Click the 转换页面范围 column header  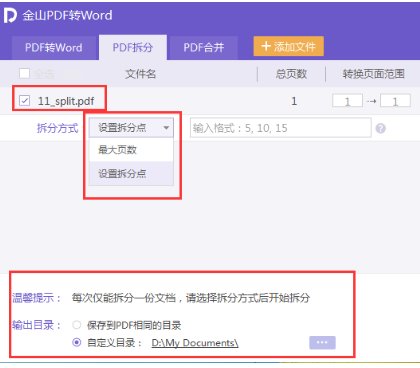374,74
